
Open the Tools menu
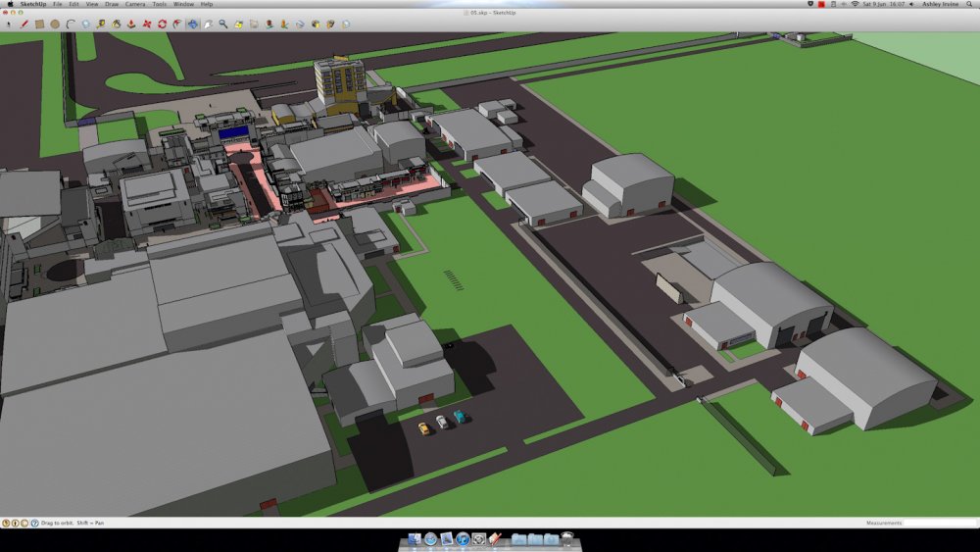pos(160,4)
